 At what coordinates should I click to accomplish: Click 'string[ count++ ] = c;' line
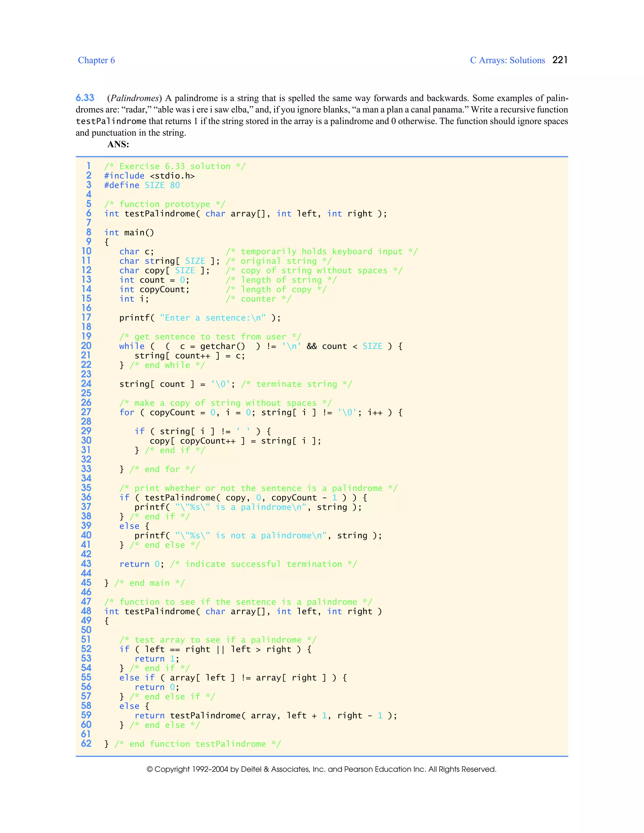click(190, 356)
